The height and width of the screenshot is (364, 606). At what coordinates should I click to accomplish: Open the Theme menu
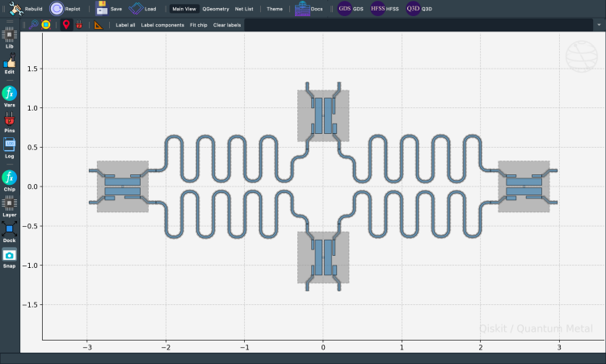point(275,9)
